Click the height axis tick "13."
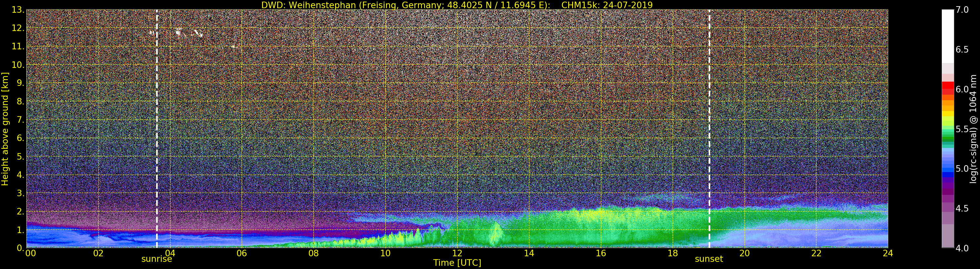980x269 pixels. (x=18, y=10)
